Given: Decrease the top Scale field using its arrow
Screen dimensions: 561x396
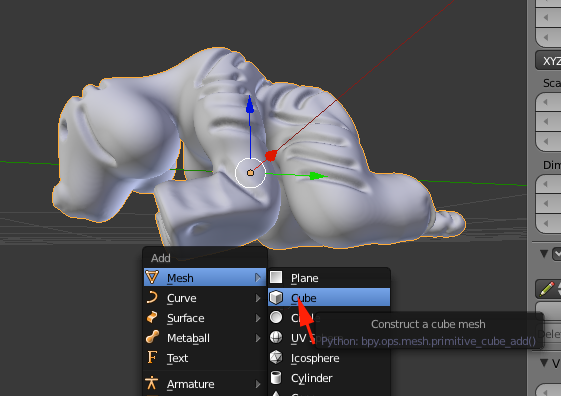Looking at the screenshot, I should point(545,102).
